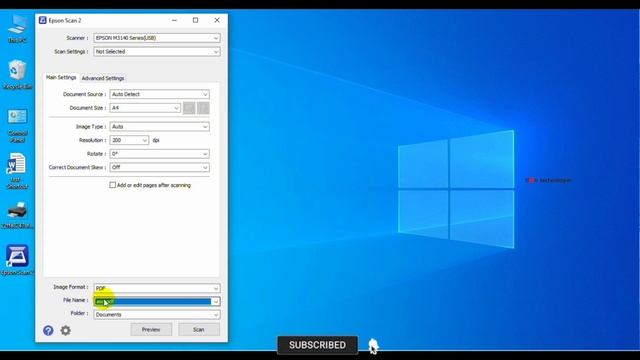Click the highlighted File Name text field
This screenshot has height=360, width=640.
[153, 302]
